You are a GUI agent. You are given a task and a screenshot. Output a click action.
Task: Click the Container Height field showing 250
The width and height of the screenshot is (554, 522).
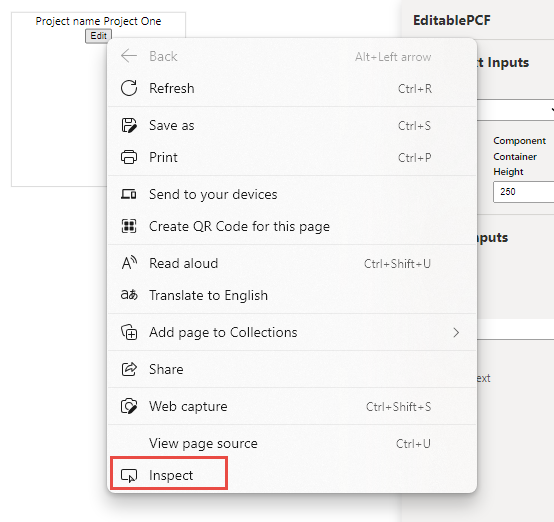[524, 192]
